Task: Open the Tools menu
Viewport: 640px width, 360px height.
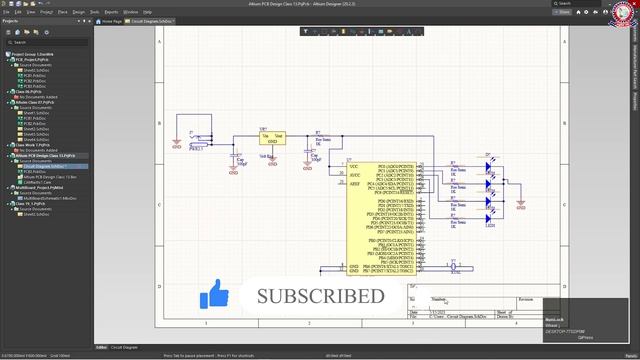Action: tap(94, 12)
